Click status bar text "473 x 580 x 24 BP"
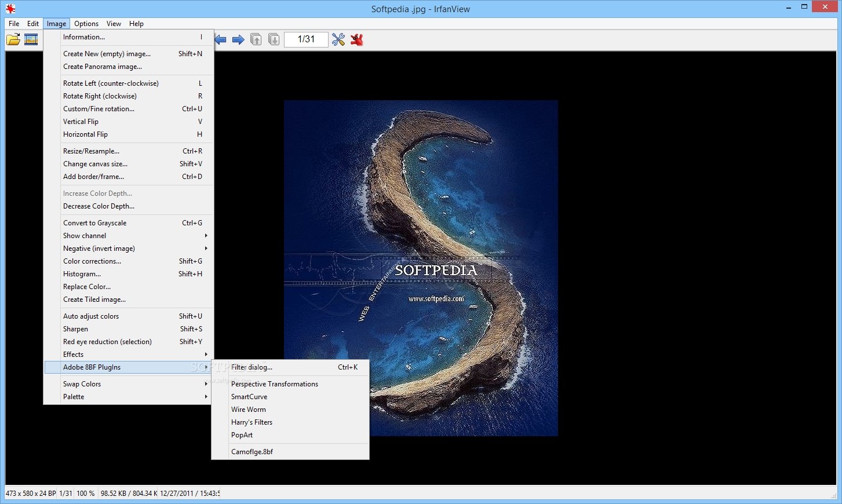This screenshot has height=504, width=842. (x=31, y=494)
